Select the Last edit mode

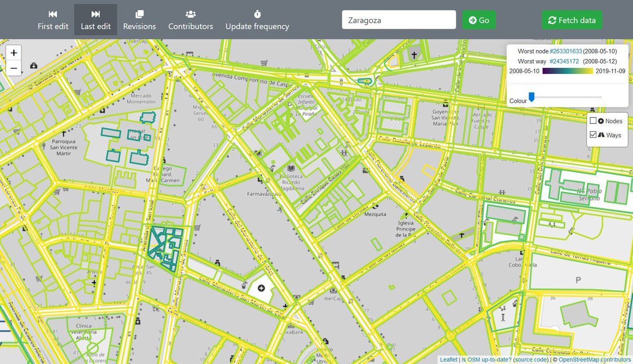pos(95,20)
